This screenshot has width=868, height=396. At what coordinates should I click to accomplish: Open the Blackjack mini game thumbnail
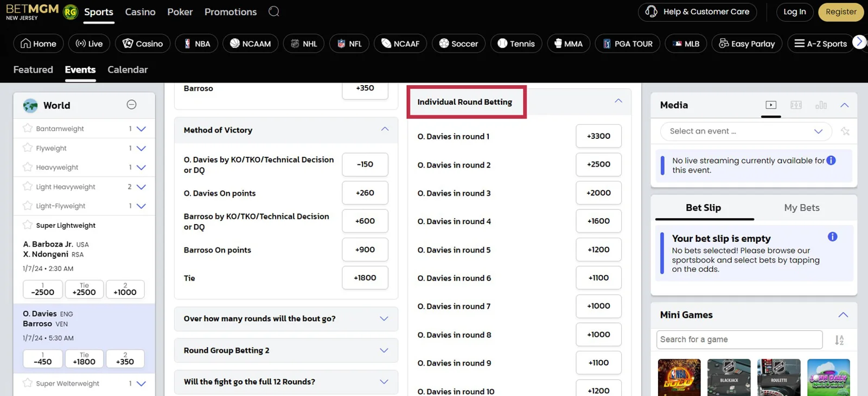click(729, 377)
